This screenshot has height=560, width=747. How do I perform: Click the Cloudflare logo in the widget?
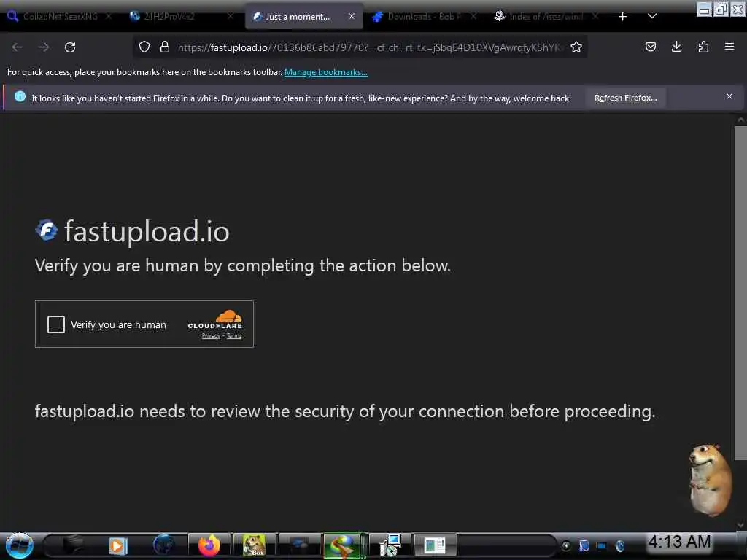215,319
